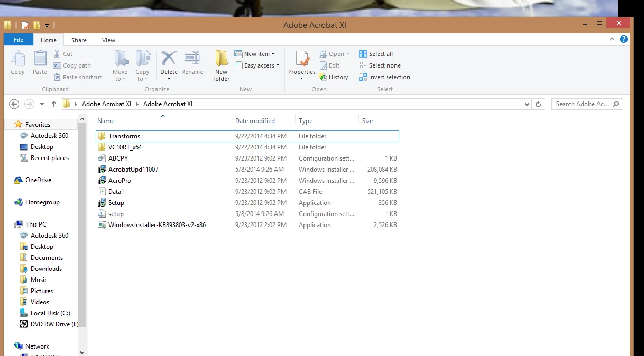Viewport: 644px width, 356px height.
Task: Click Invert selection in ribbon
Action: (384, 77)
